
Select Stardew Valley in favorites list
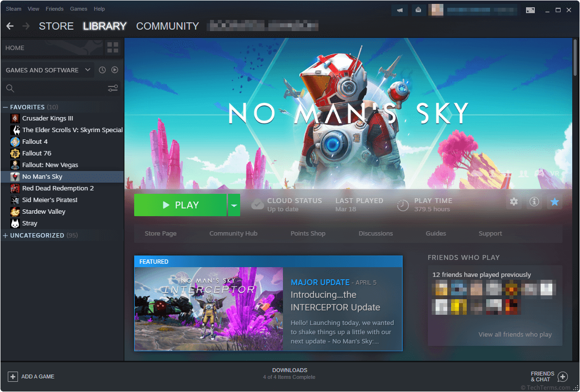(x=62, y=212)
